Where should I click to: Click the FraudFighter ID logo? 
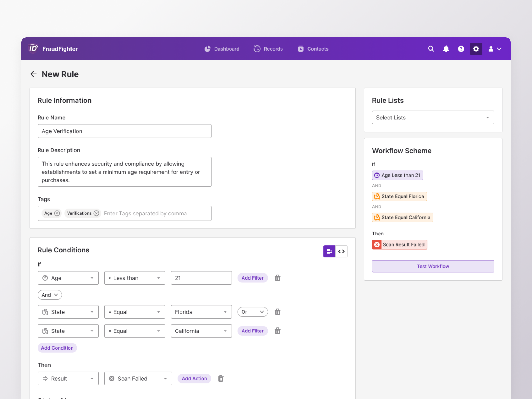pyautogui.click(x=33, y=49)
